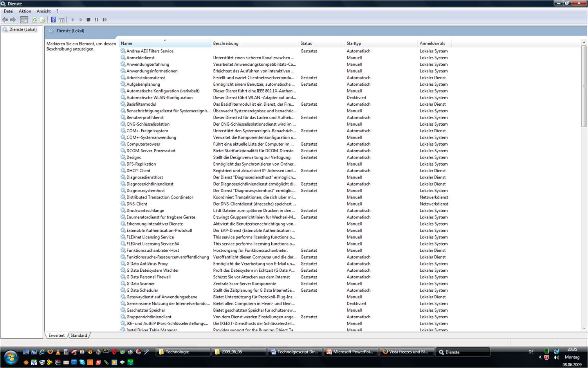Switch to Technologie taskbar window
588x368 pixels.
click(x=183, y=352)
